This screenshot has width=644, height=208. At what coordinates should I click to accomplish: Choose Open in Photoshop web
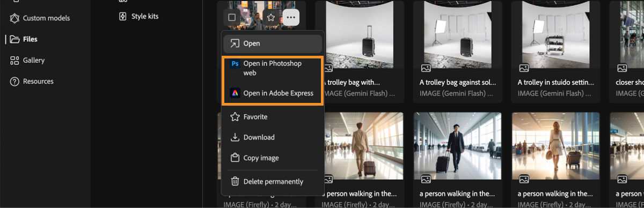[273, 68]
